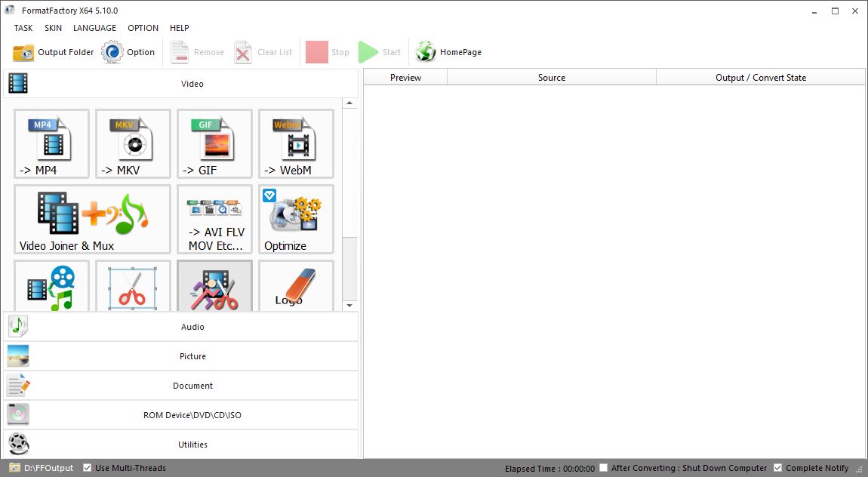Image resolution: width=868 pixels, height=477 pixels.
Task: Click the Stop conversion button
Action: (327, 52)
